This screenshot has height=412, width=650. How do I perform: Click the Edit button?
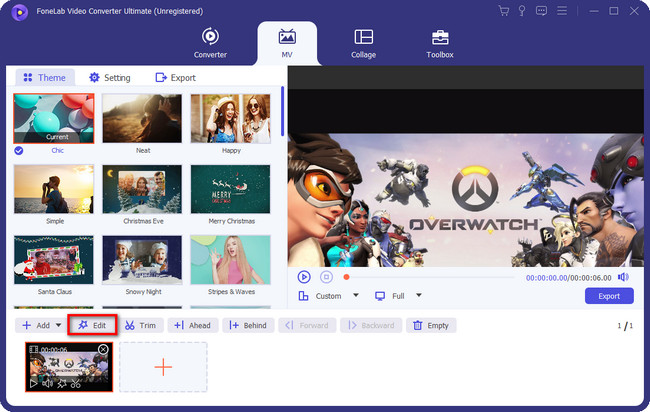pyautogui.click(x=92, y=325)
